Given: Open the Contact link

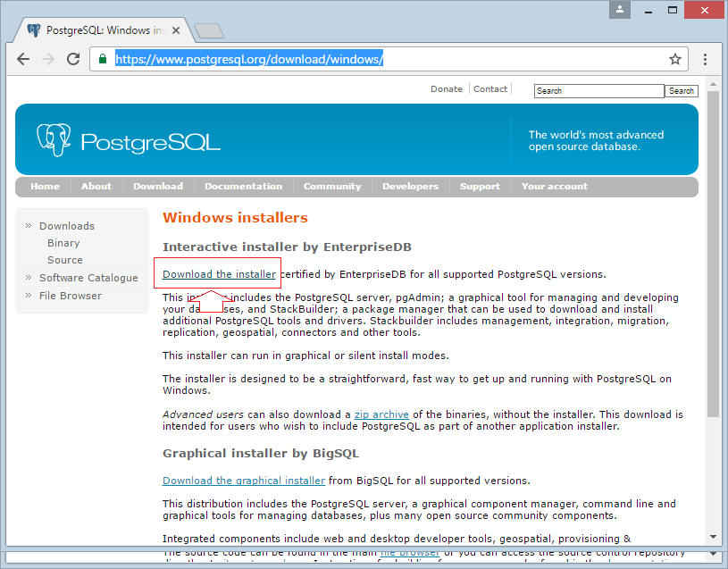Looking at the screenshot, I should (x=490, y=89).
